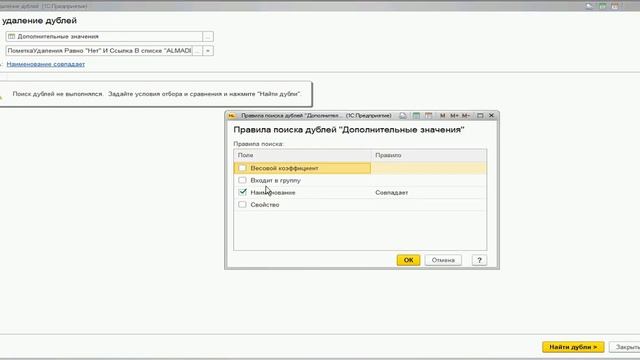Image resolution: width=640 pixels, height=360 pixels.
Task: Enable the Входит в группу checkbox
Action: [242, 180]
